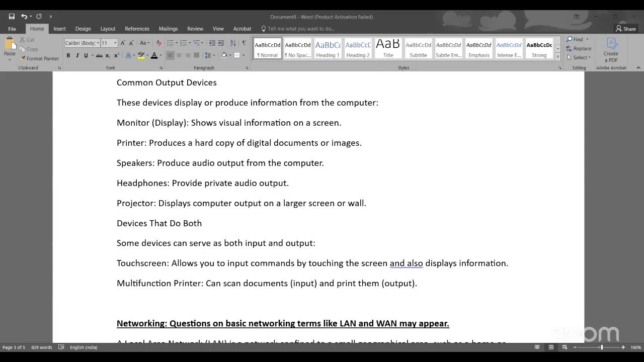
Task: Open the font name dropdown Calibri (Body)
Action: click(98, 43)
